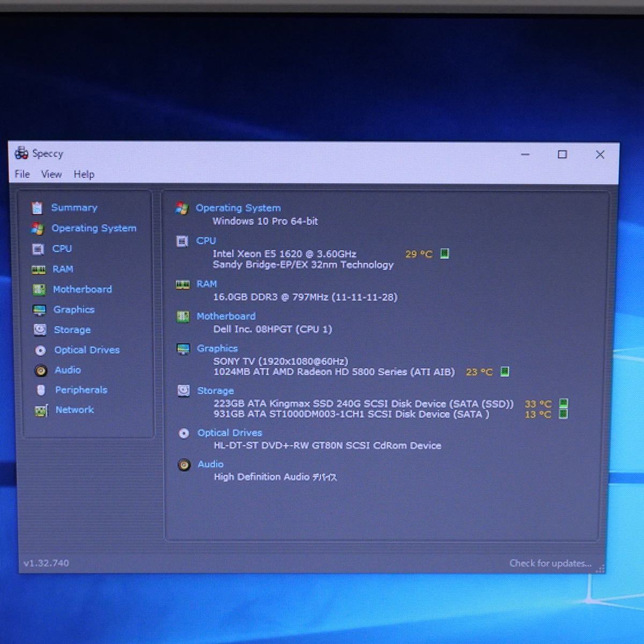Click the motherboard icon beside Motherboard heading

pos(183,317)
